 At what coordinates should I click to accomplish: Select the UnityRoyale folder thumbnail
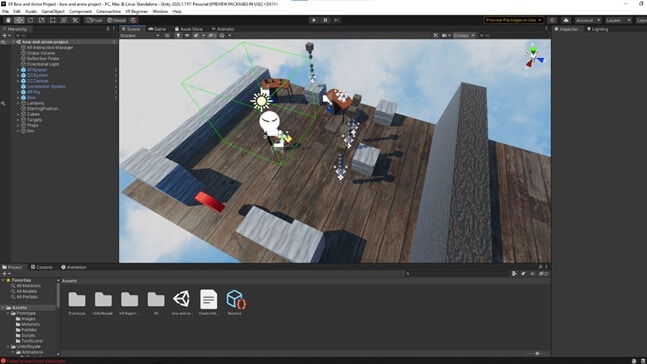(x=103, y=300)
